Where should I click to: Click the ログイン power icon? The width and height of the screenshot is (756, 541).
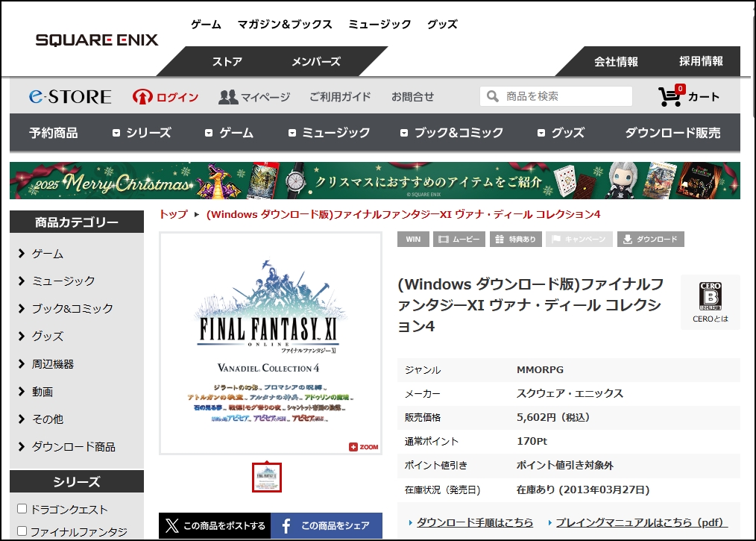142,97
